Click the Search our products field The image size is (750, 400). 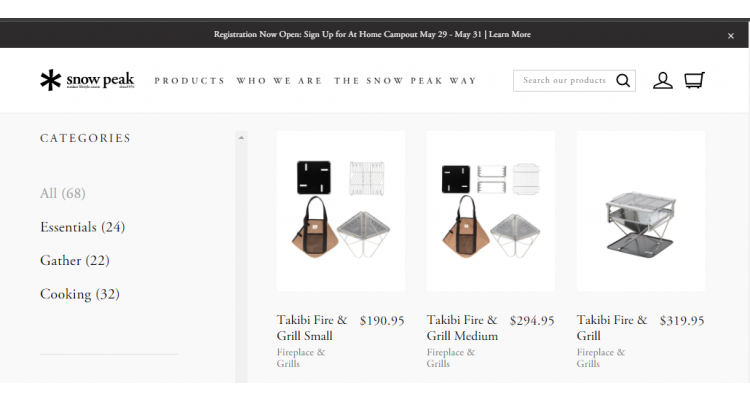[564, 80]
